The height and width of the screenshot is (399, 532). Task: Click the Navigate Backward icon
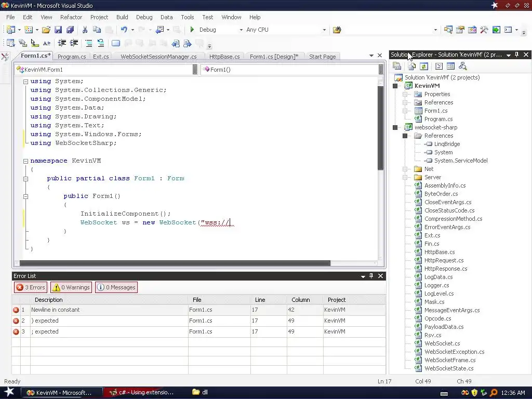(x=159, y=30)
